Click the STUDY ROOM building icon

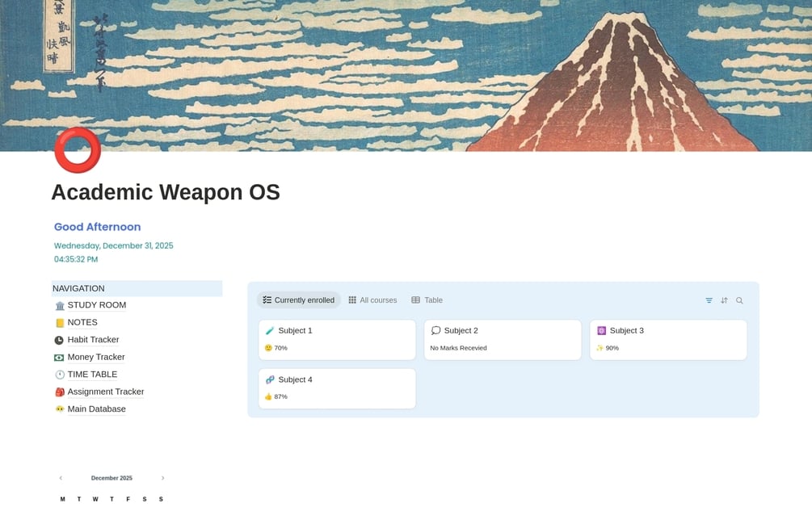point(60,306)
